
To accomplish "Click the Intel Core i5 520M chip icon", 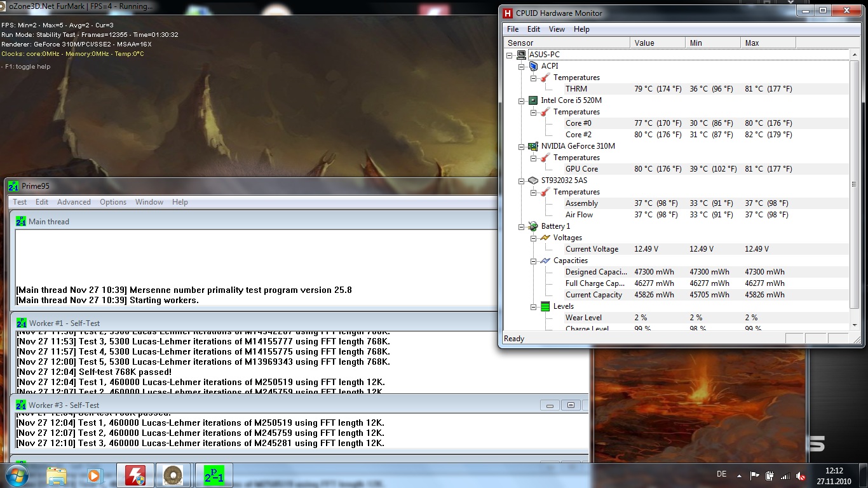I will [533, 100].
